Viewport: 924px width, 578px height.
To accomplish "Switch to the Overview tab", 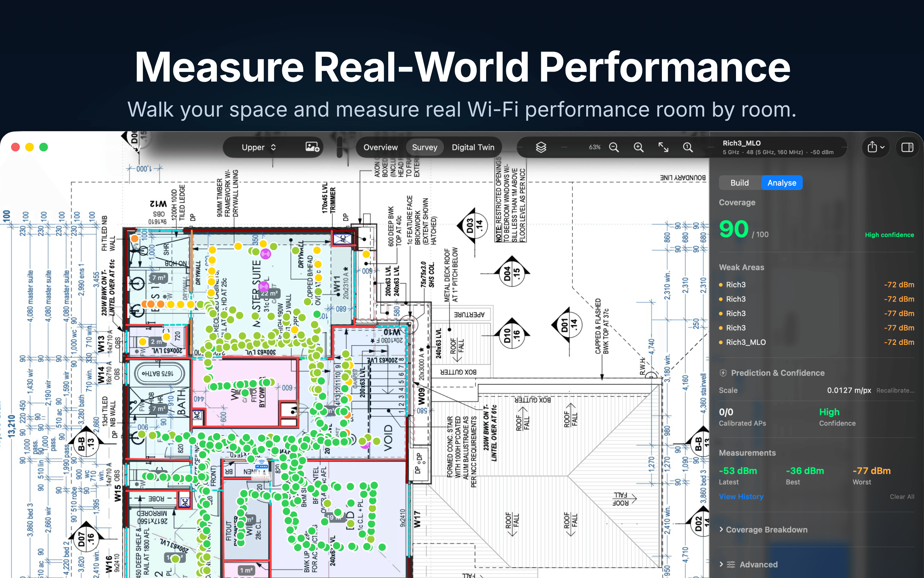I will pos(380,147).
